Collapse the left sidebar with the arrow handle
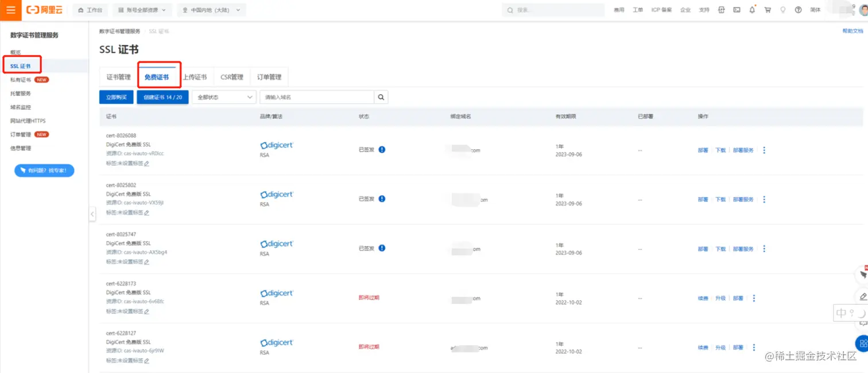This screenshot has height=373, width=868. coord(92,214)
